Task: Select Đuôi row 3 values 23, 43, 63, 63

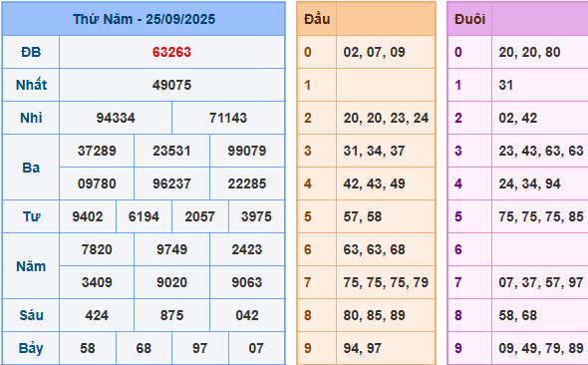Action: click(541, 151)
